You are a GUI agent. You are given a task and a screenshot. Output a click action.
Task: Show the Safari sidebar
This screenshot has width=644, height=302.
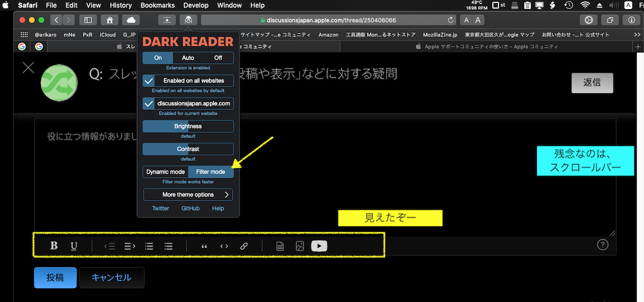point(88,20)
